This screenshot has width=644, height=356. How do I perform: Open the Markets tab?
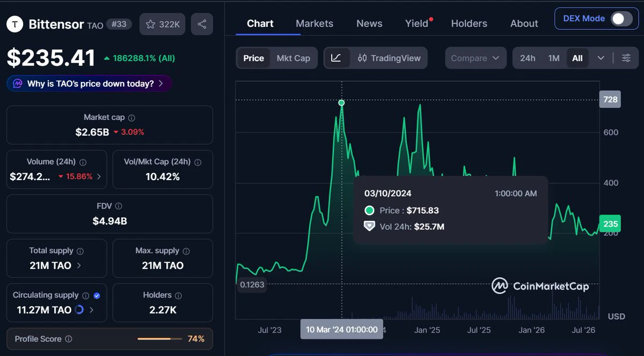(x=314, y=24)
